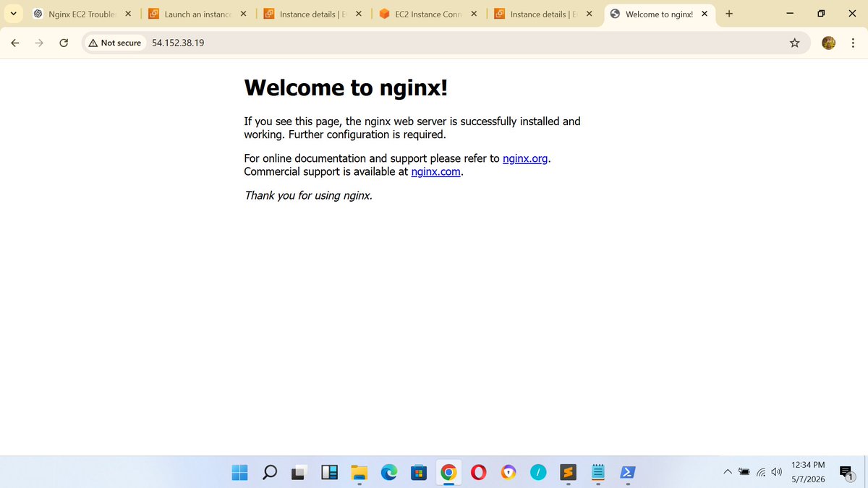
Task: Click the Google Chrome taskbar icon
Action: pos(448,473)
